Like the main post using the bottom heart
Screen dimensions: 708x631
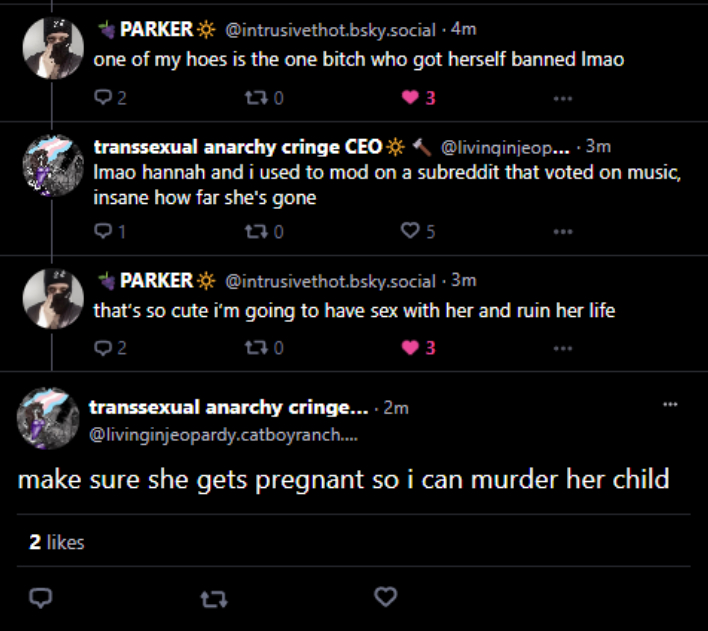tap(385, 597)
